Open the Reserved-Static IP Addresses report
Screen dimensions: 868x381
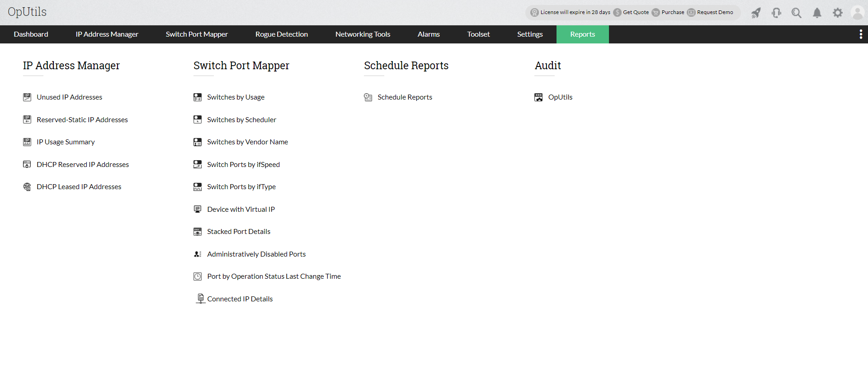click(x=82, y=119)
